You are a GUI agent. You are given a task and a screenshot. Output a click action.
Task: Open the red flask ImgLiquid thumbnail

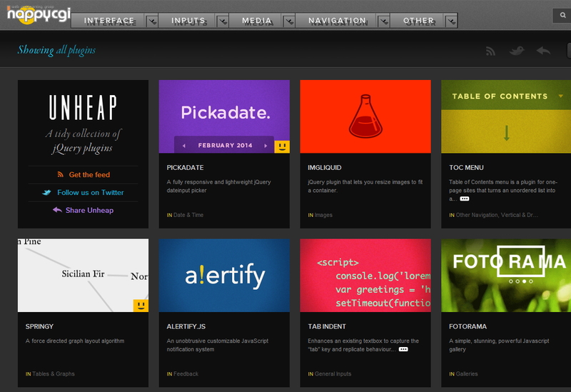365,116
